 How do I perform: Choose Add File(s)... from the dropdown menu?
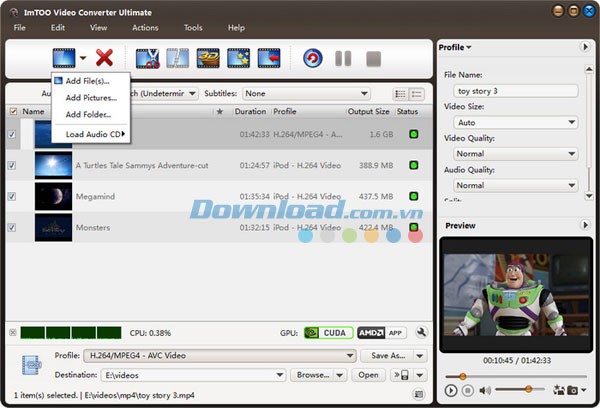coord(91,81)
